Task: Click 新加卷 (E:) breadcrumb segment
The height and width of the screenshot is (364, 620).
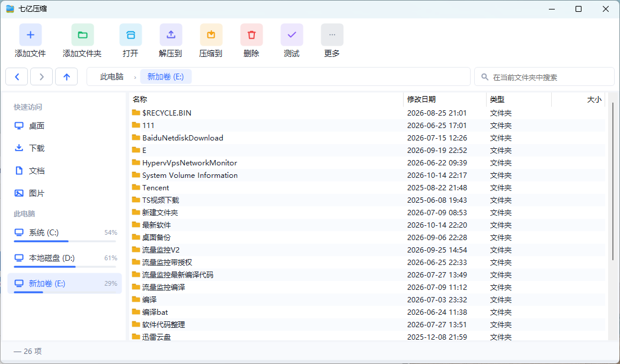Action: pyautogui.click(x=166, y=76)
